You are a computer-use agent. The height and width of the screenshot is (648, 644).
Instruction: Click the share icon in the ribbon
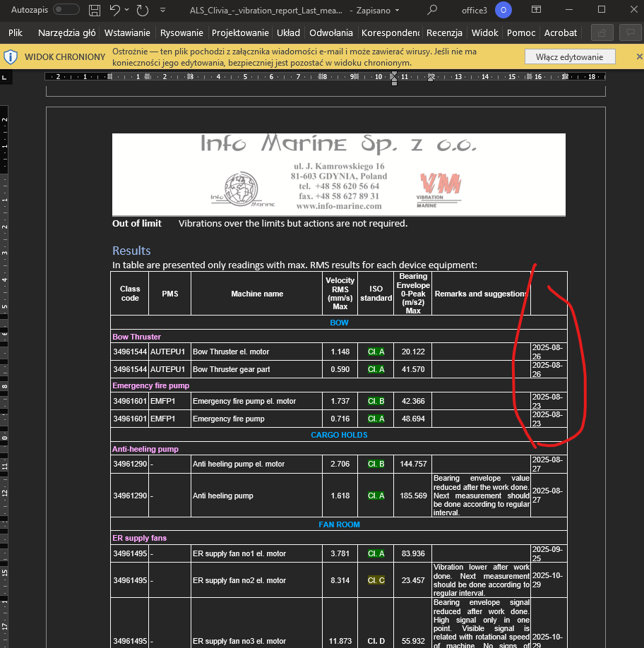(602, 32)
